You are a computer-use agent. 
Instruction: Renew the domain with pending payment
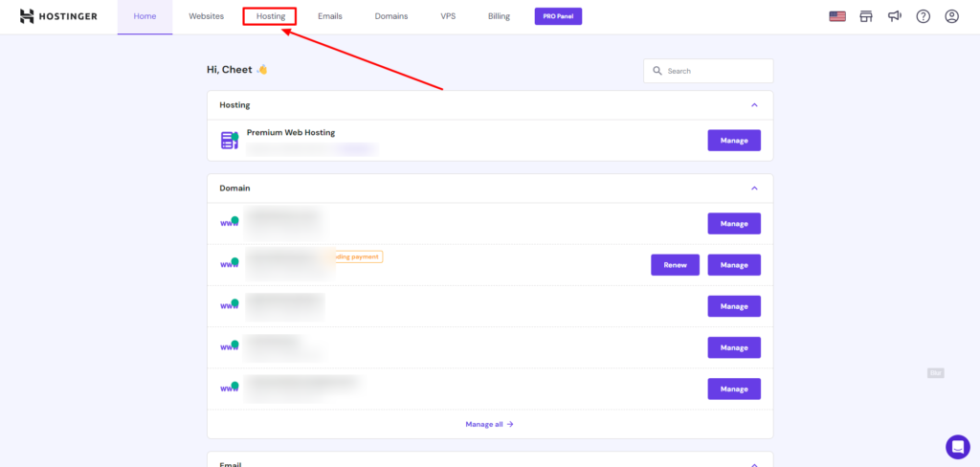point(675,265)
